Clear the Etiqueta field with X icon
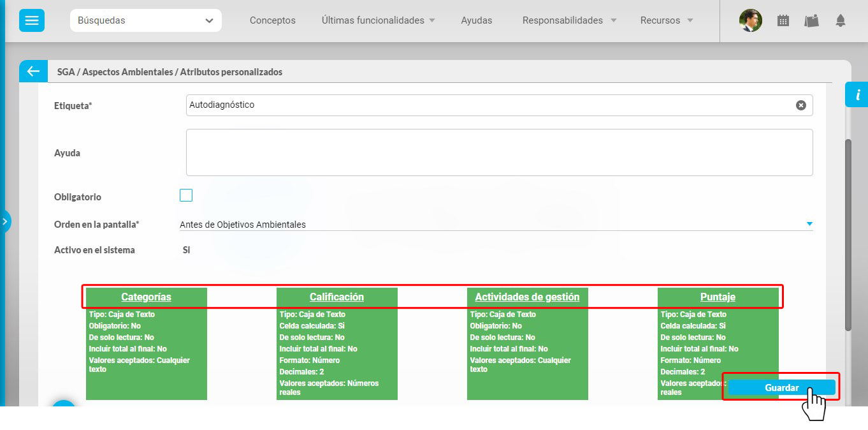The width and height of the screenshot is (868, 430). pos(801,105)
